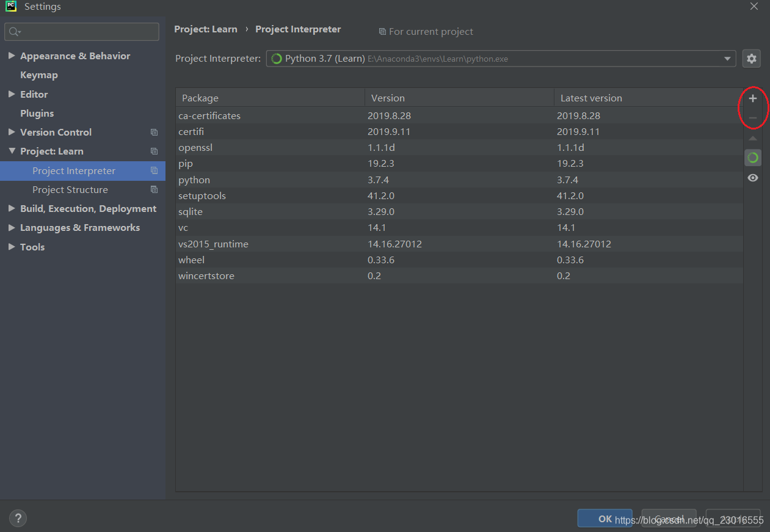
Task: Click the minus icon to uninstall a package
Action: coord(753,118)
